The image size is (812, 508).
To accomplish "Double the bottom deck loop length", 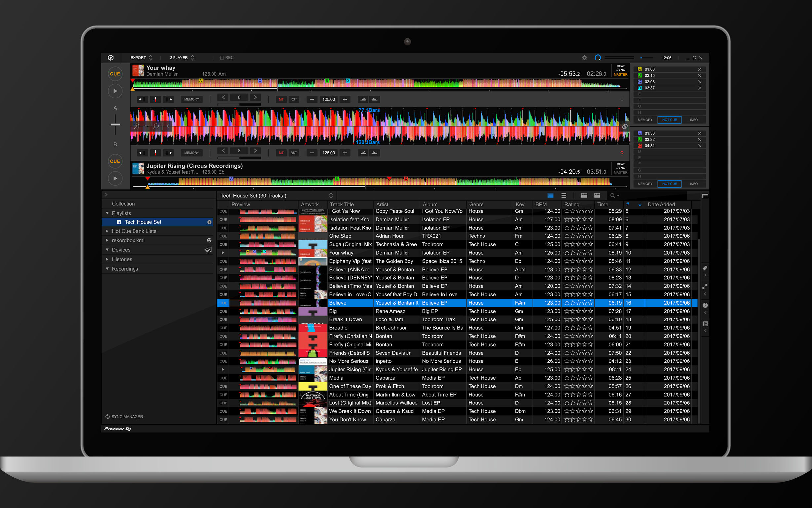I will (255, 151).
